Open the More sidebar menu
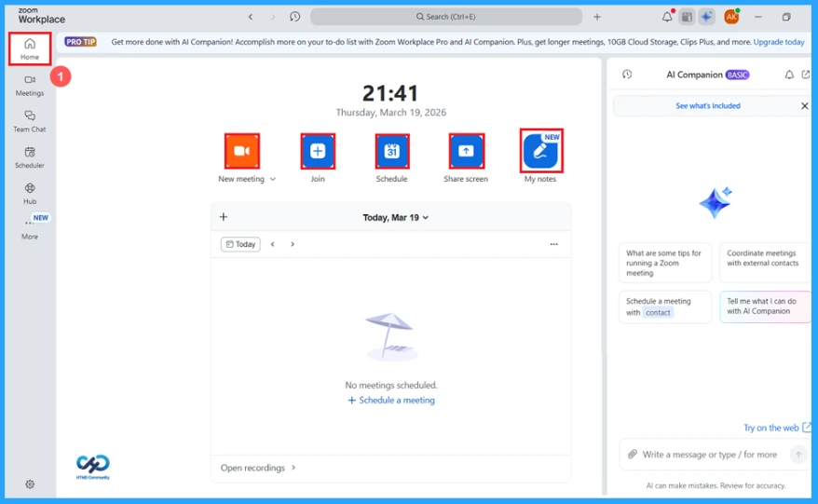The image size is (818, 504). click(30, 228)
